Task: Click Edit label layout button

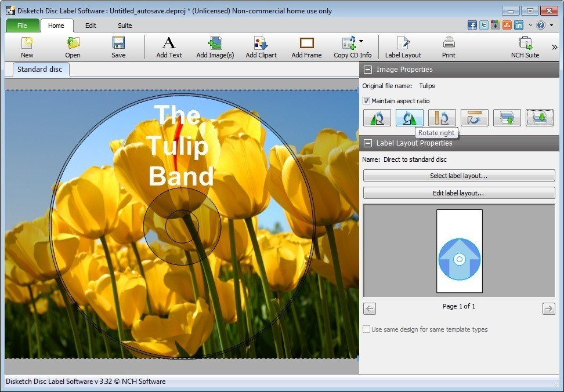Action: click(x=458, y=193)
